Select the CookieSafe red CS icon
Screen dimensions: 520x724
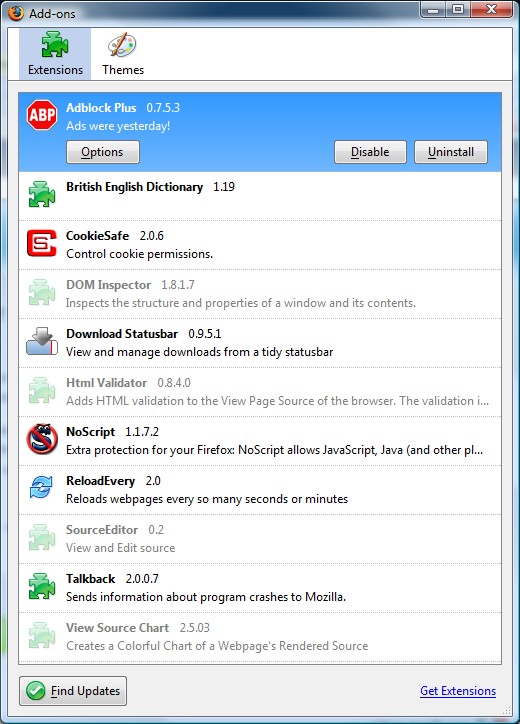[42, 243]
